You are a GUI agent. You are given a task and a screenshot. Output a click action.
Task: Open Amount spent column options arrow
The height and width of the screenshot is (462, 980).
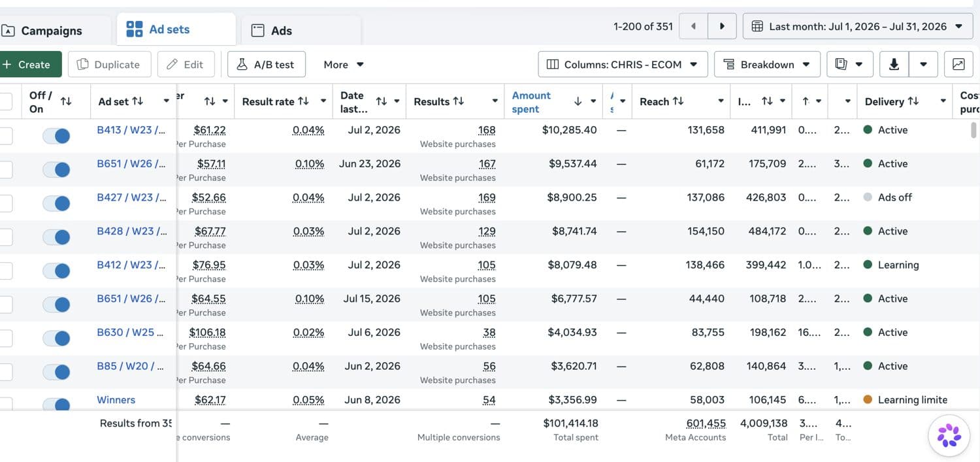tap(593, 101)
